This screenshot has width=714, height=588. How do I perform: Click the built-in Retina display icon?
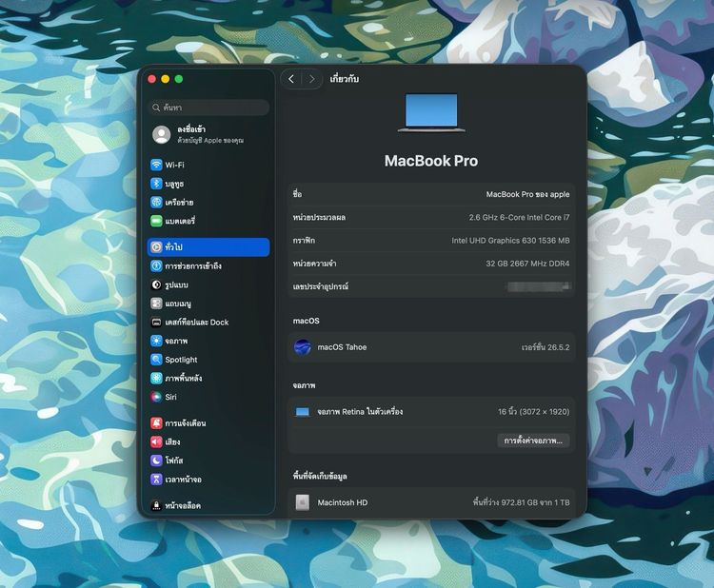coord(303,412)
